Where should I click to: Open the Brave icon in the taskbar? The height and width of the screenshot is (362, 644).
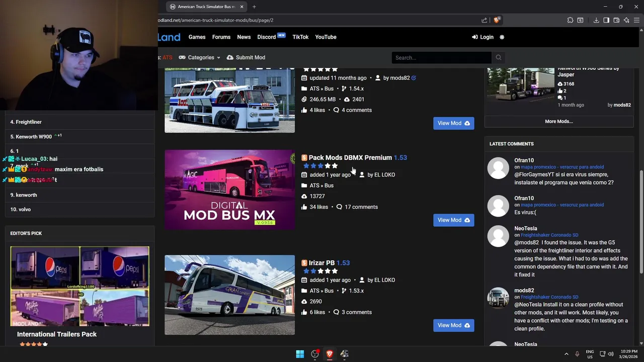pos(330,354)
